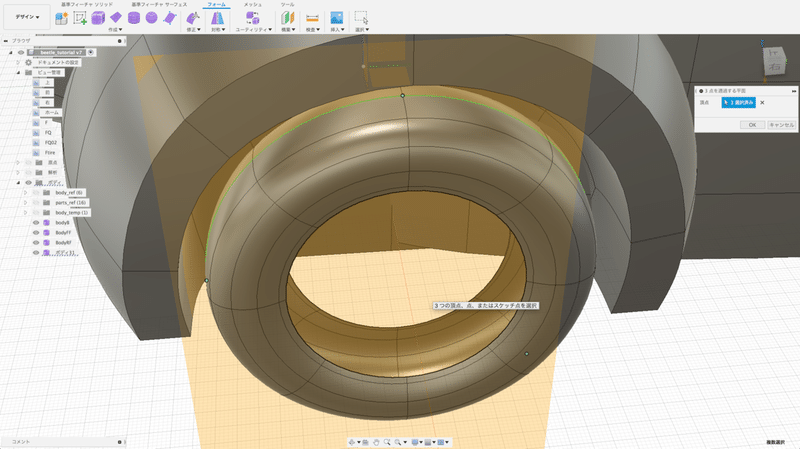
Task: Expand the body_ref (6) folder
Action: [x=26, y=192]
